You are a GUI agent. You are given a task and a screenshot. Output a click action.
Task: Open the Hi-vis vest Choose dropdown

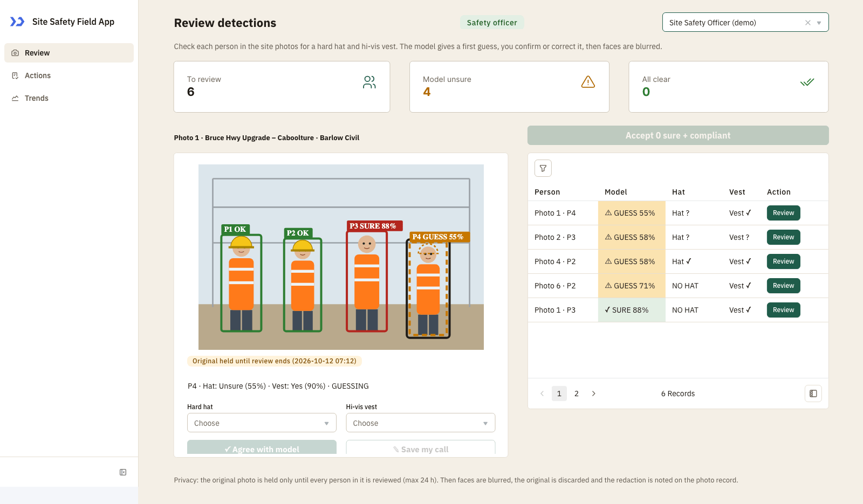click(421, 423)
